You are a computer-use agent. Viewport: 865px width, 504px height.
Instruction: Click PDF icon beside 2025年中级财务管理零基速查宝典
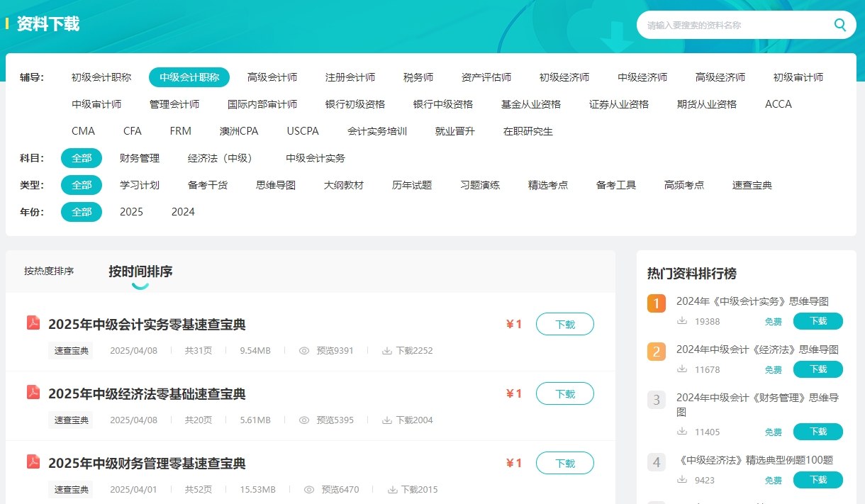[33, 462]
